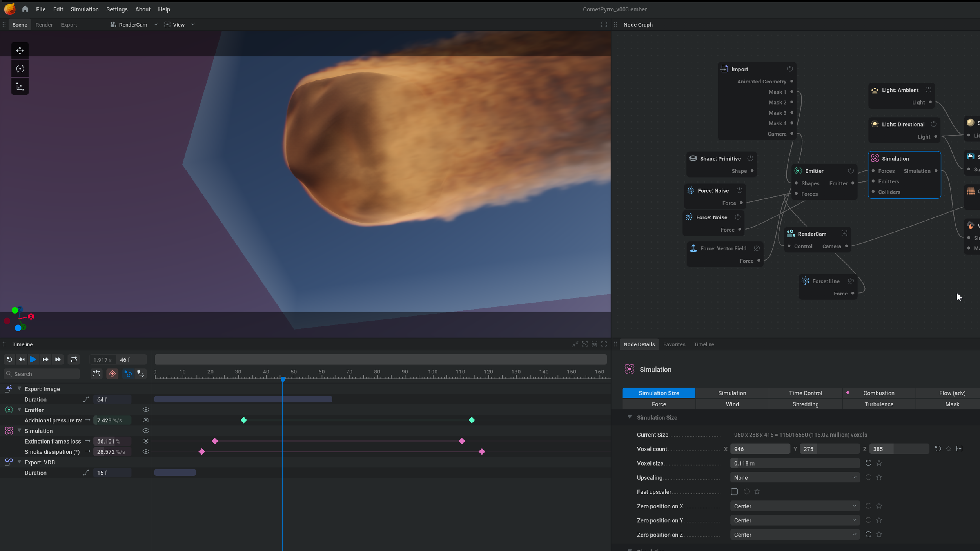The width and height of the screenshot is (980, 551).
Task: Hide the Emitter track in timeline
Action: 146,410
